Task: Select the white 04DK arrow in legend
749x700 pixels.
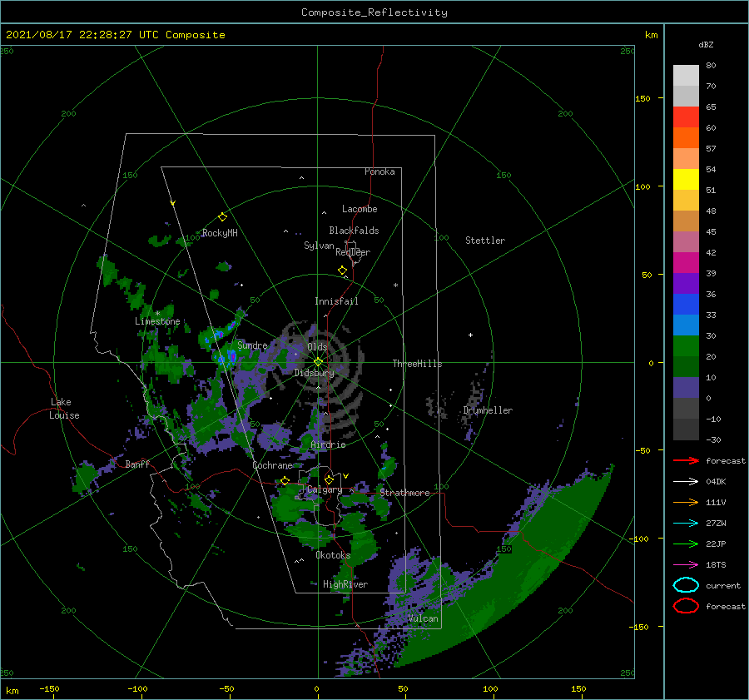Action: pos(686,482)
